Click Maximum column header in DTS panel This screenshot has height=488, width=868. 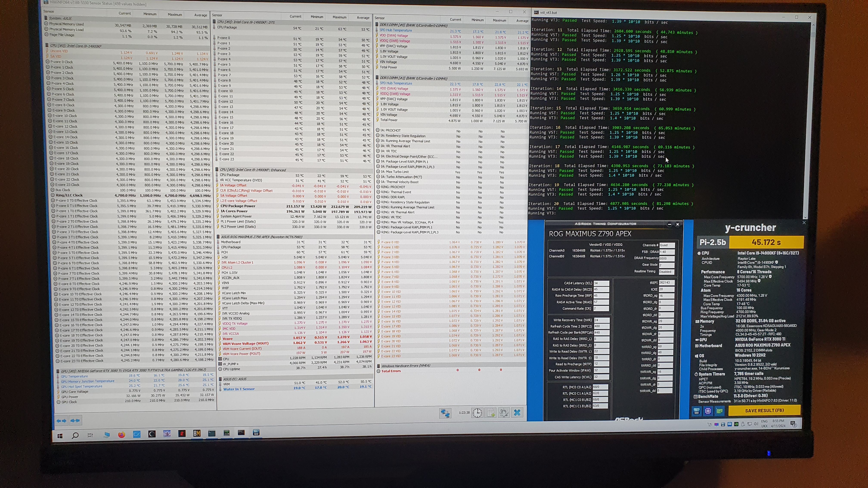[x=339, y=17]
